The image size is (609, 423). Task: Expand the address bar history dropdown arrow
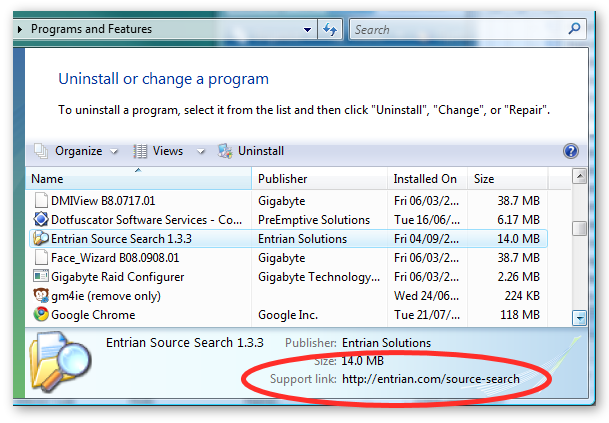307,30
